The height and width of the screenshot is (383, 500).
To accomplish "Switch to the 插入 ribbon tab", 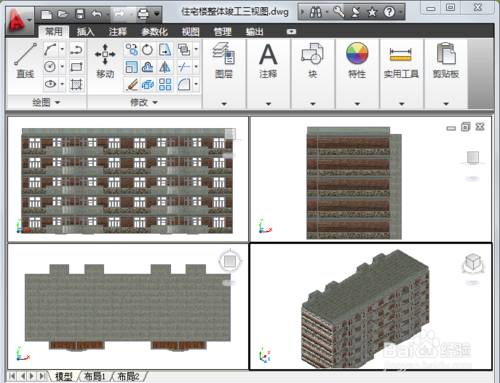I will [86, 32].
